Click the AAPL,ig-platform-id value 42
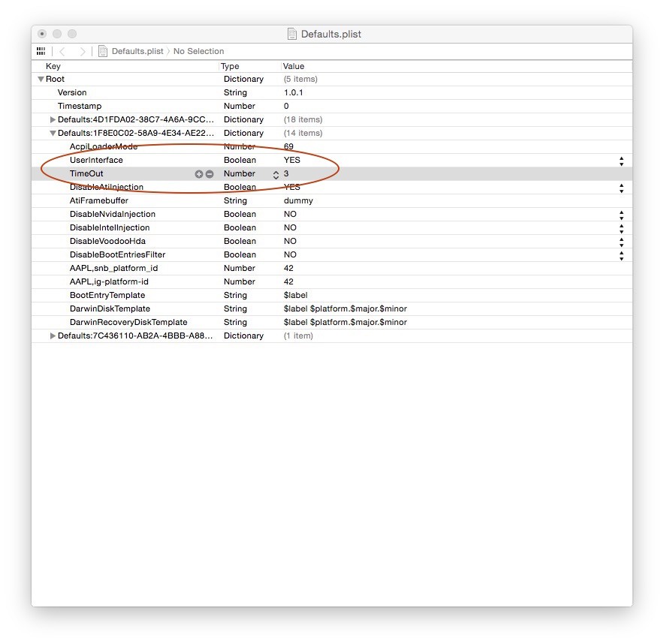The image size is (664, 644). (288, 282)
